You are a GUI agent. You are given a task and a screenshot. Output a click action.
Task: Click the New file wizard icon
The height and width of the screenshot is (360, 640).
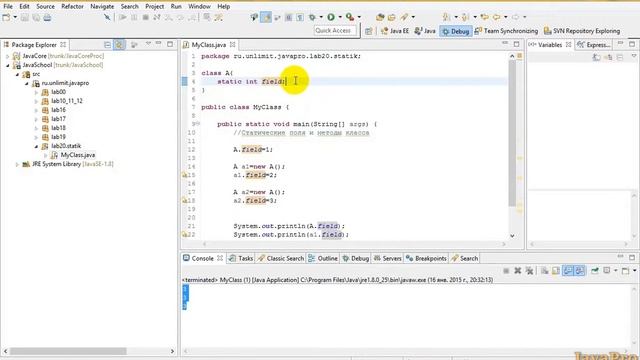click(6, 17)
